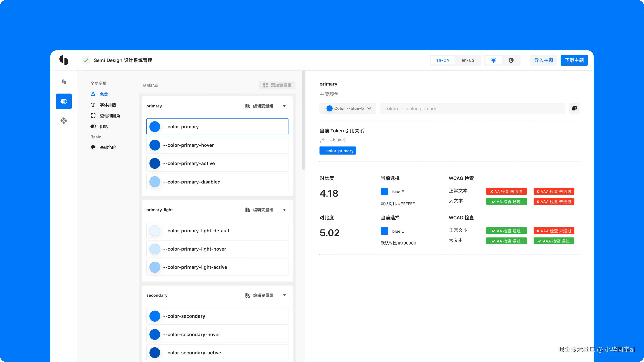This screenshot has height=362, width=644.
Task: Click the half-circle sidebar icon
Action: [x=64, y=82]
